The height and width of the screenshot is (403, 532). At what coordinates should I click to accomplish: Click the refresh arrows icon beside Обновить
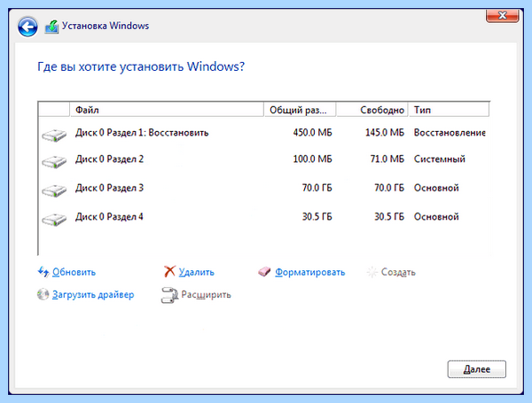tap(43, 272)
